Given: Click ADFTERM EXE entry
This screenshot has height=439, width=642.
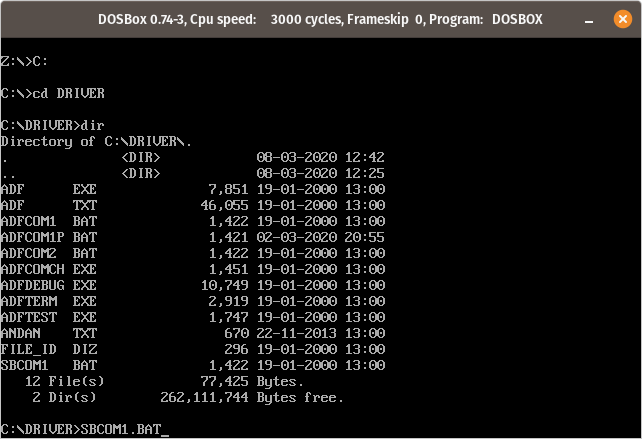Looking at the screenshot, I should 193,301.
